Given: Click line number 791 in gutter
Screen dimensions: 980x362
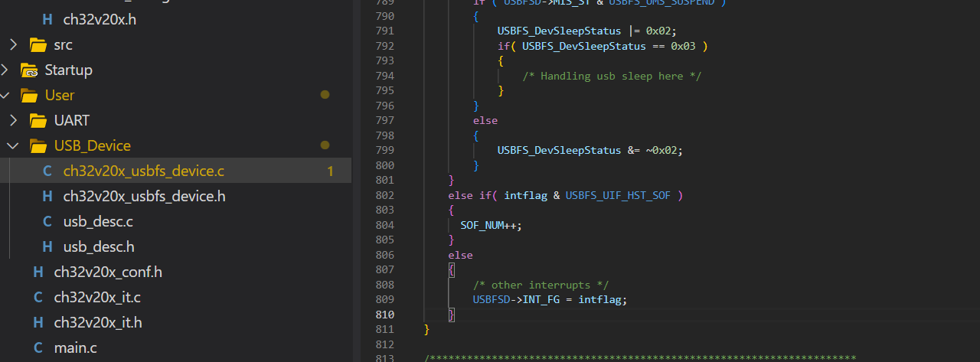Looking at the screenshot, I should pyautogui.click(x=385, y=31).
